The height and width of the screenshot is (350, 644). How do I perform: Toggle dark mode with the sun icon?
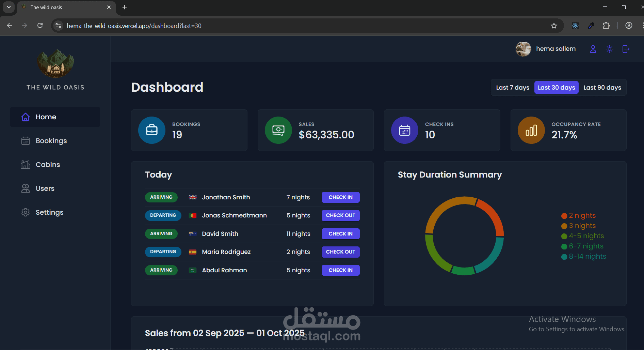[x=609, y=49]
